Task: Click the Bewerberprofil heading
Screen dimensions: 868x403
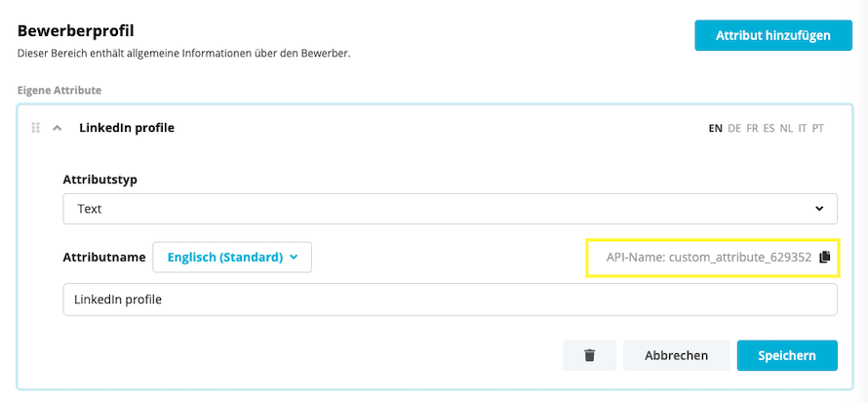Action: coord(76,30)
